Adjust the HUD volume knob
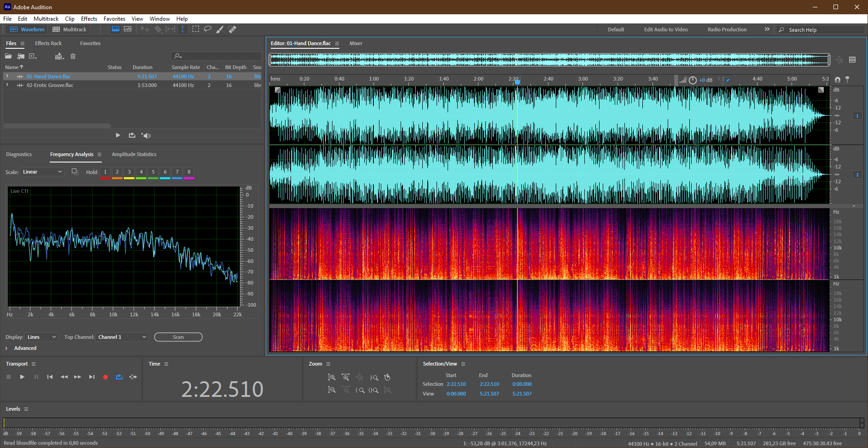 [693, 80]
